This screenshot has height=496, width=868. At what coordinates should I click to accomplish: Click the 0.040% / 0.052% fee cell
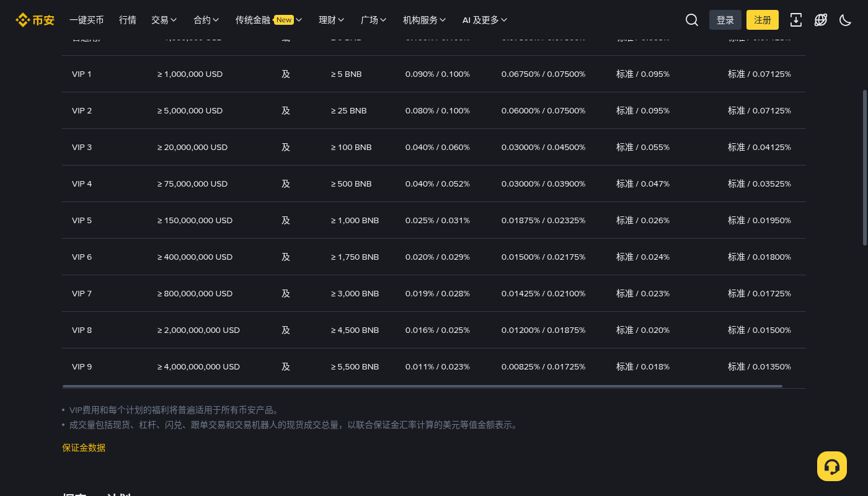pyautogui.click(x=438, y=184)
